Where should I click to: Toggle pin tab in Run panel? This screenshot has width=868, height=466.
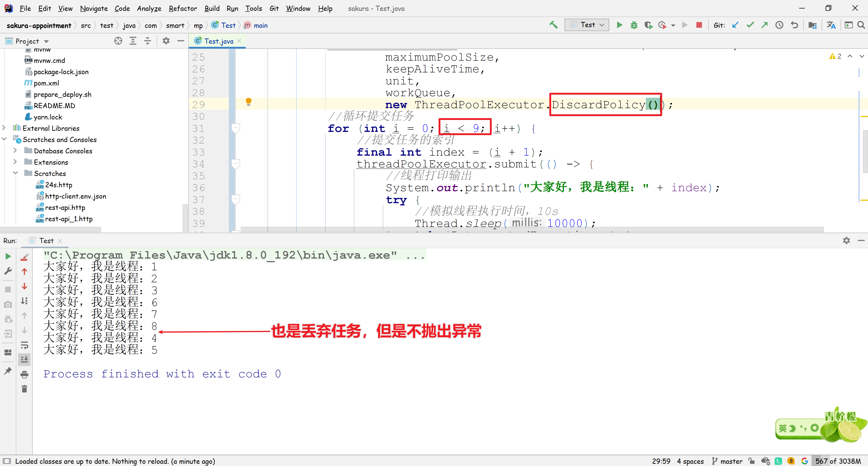[8, 371]
